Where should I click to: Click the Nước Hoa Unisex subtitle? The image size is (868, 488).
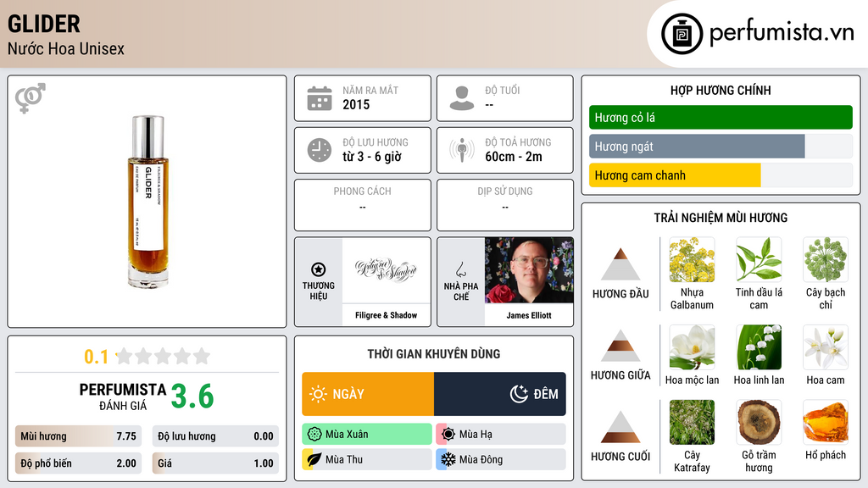pos(66,48)
